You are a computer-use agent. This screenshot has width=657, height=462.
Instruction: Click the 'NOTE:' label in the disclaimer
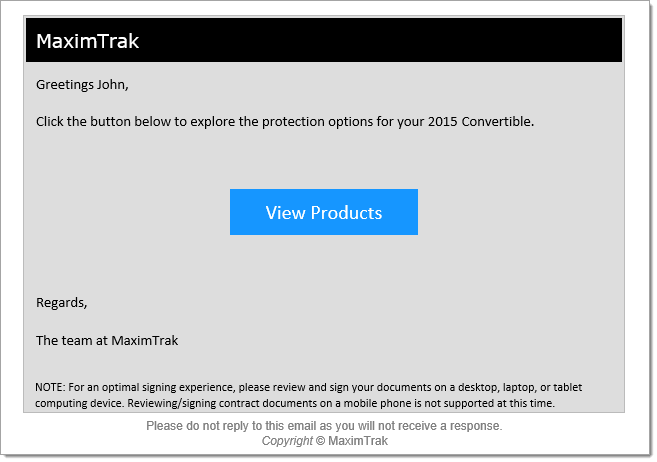click(x=50, y=387)
